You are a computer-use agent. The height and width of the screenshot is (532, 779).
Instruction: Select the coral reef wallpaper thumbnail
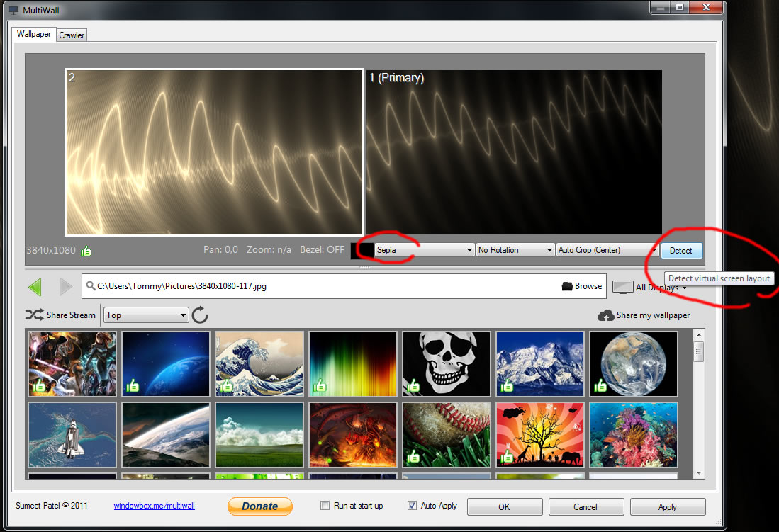coord(634,435)
